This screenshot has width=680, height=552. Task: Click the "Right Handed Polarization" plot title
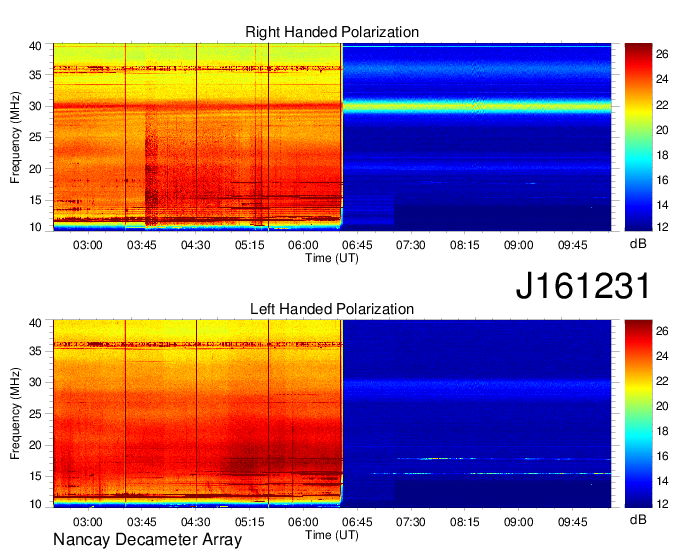(332, 32)
